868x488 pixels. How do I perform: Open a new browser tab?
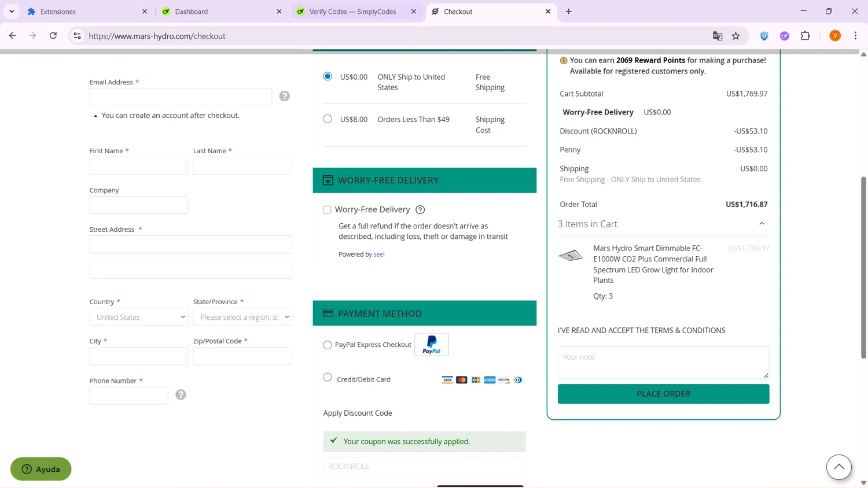(569, 12)
